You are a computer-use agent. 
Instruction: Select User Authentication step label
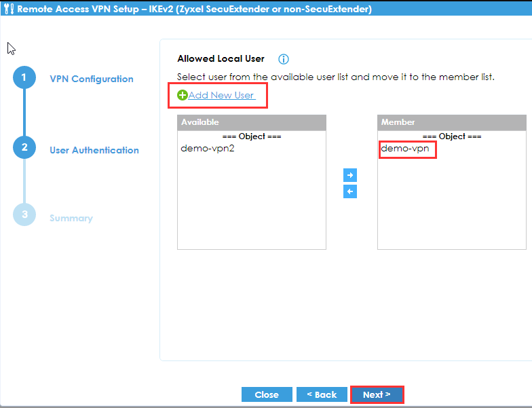point(94,150)
